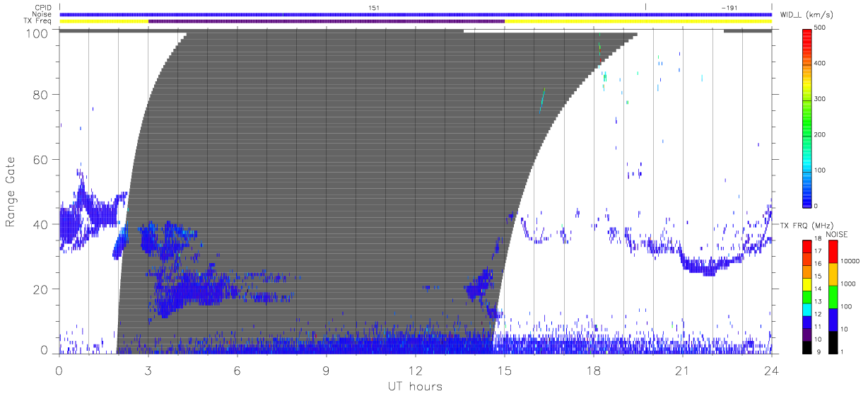Viewport: 868px width, 401px height.
Task: Click the 21 tick on the UT hours axis
Action: point(683,370)
